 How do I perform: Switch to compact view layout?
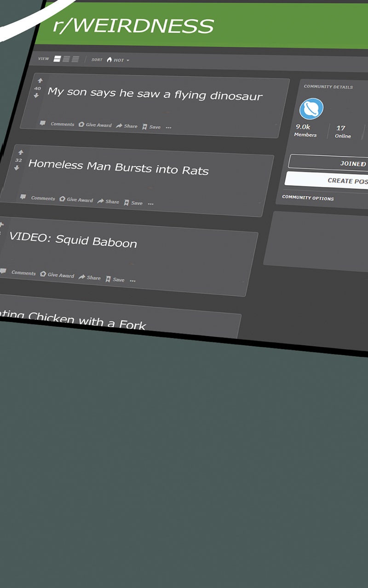pyautogui.click(x=75, y=59)
